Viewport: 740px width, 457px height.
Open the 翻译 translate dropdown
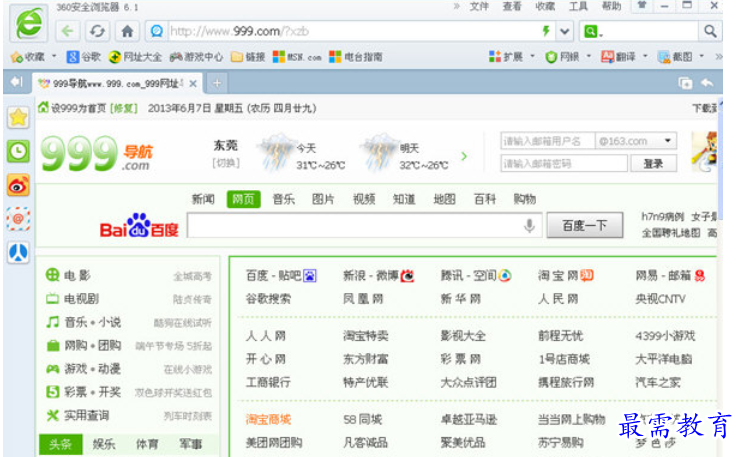624,57
